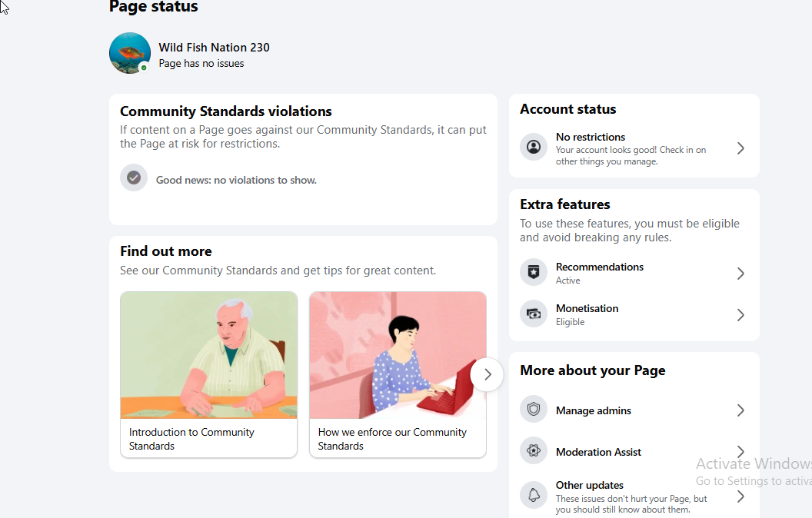812x518 pixels.
Task: Click the Monetisation money icon
Action: click(x=534, y=314)
